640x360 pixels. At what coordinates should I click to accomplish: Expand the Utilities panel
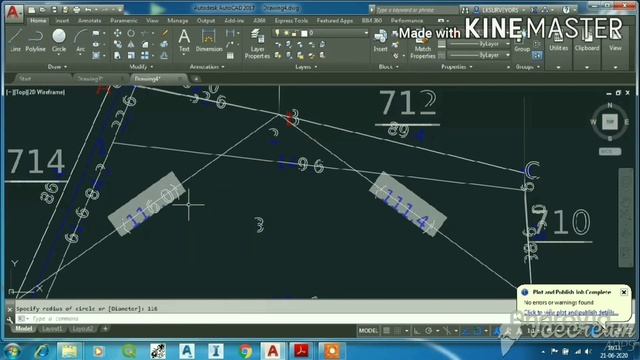[x=558, y=67]
